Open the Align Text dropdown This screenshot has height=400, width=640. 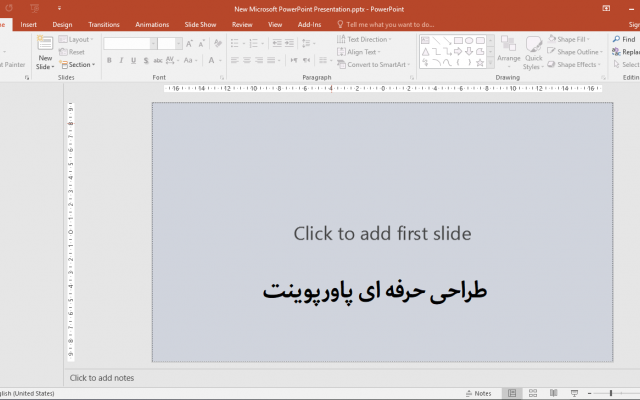359,52
